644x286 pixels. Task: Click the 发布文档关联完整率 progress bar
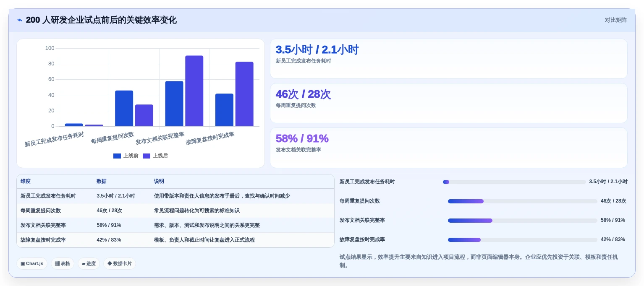[x=522, y=221]
